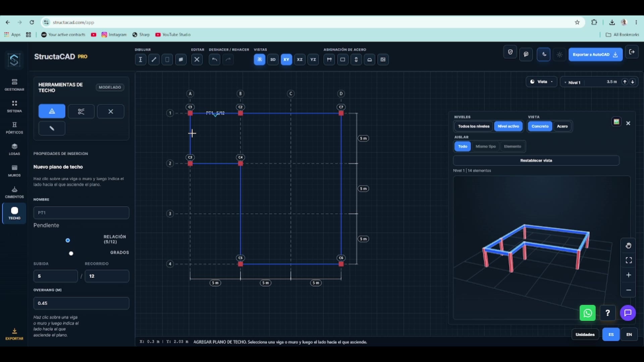Focus the Nombre PT1 field
The image size is (644, 362).
[x=81, y=213]
